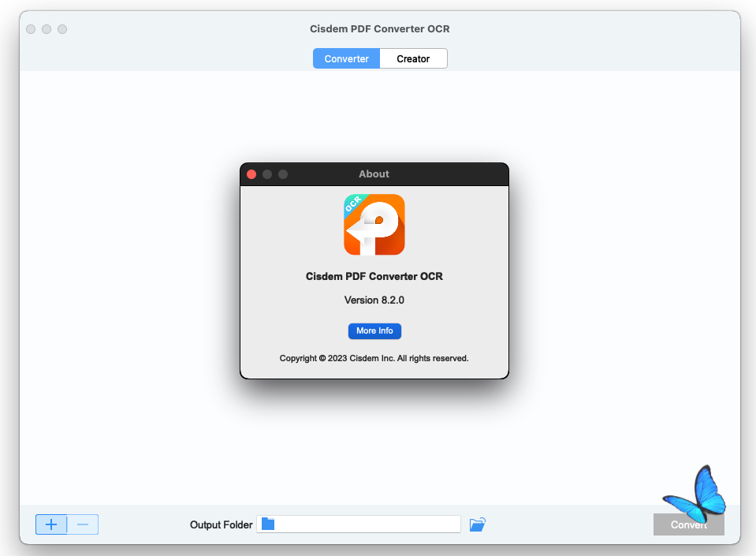Click the bold Cisdem PDF Converter OCR name in About
756x556 pixels.
374,276
